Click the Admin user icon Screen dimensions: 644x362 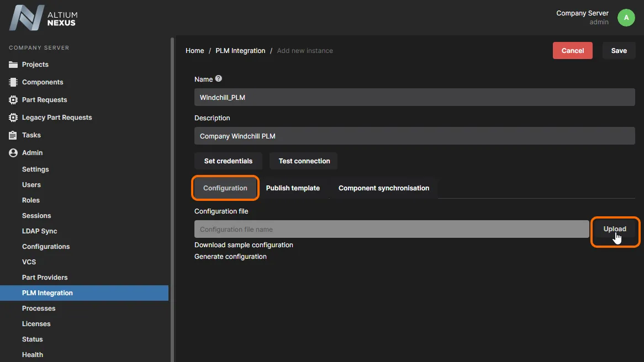13,153
